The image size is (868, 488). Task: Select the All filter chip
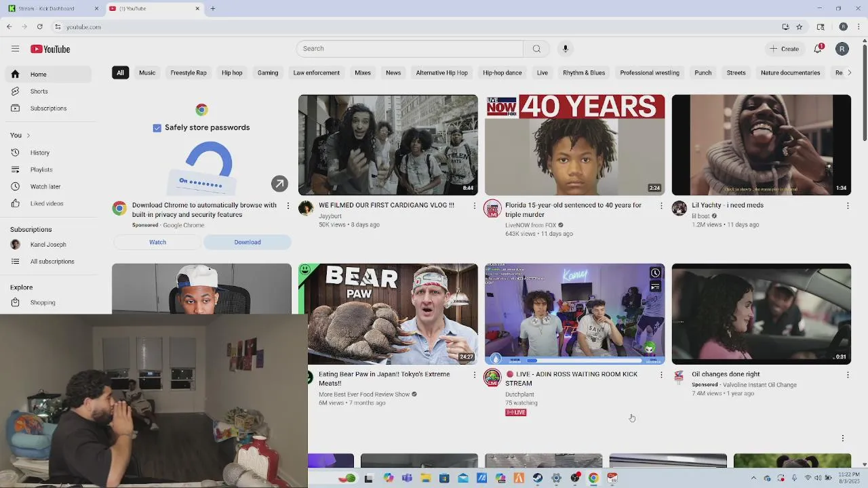(120, 73)
